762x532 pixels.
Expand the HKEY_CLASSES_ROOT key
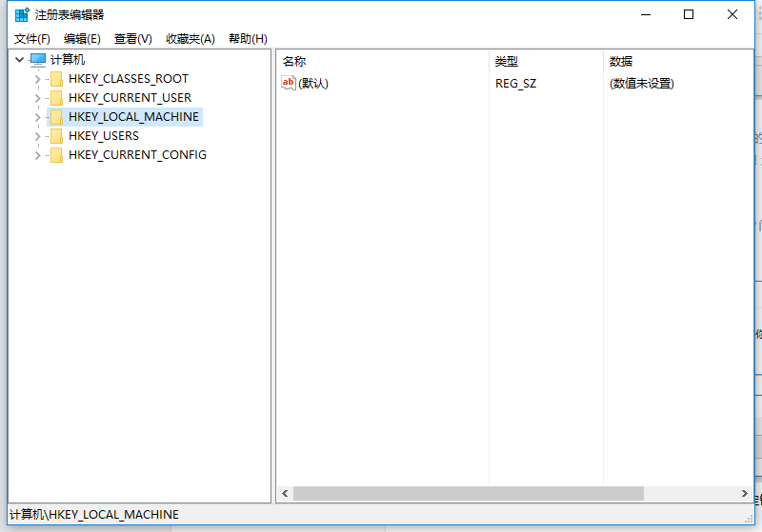[x=37, y=79]
